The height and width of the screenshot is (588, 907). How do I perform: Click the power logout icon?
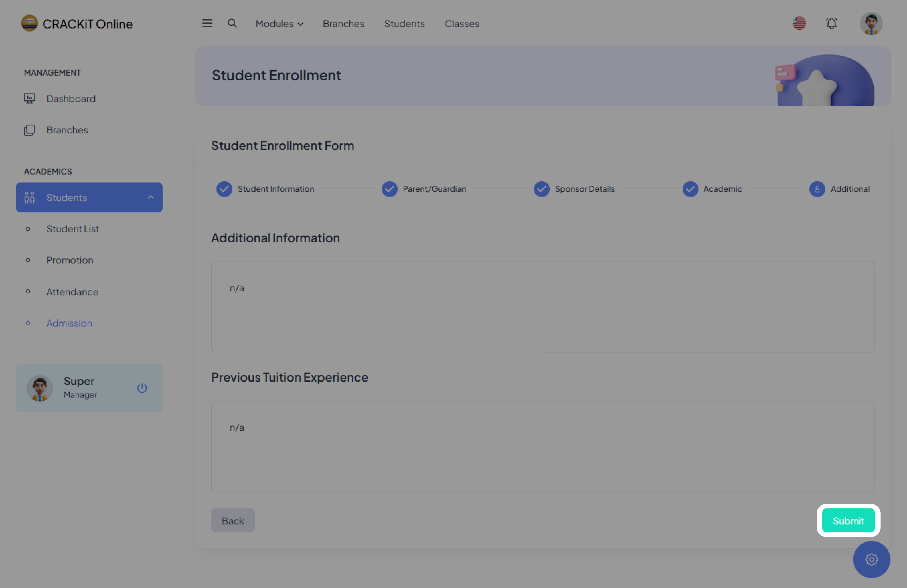point(142,388)
